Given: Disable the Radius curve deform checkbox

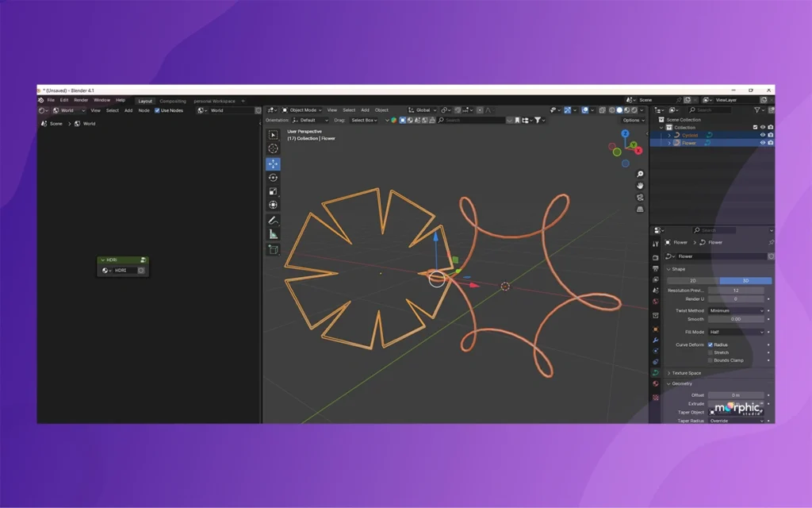Looking at the screenshot, I should pos(710,344).
